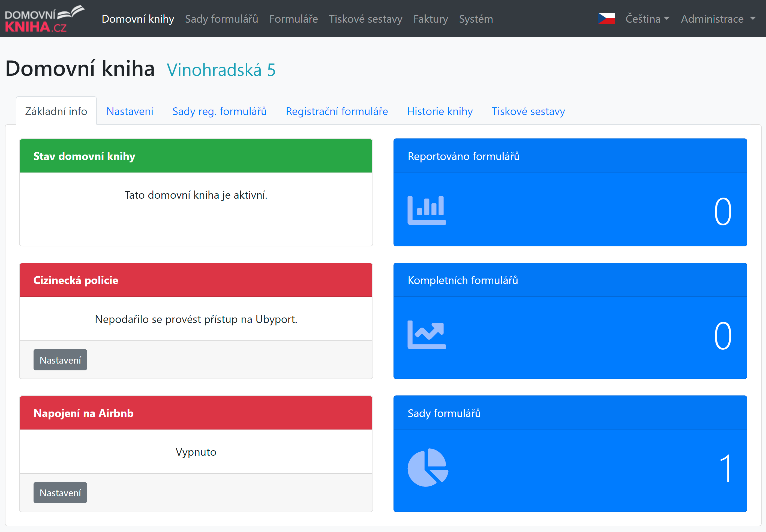This screenshot has height=532, width=766.
Task: Open the Registrační formuláře tab
Action: click(x=337, y=111)
